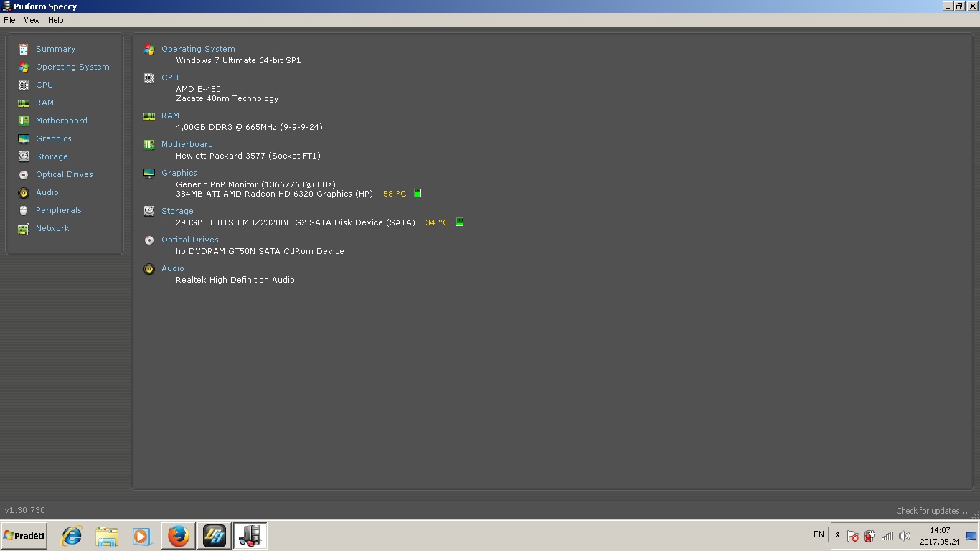Click the Realtek High Definition Audio text
980x551 pixels.
235,280
